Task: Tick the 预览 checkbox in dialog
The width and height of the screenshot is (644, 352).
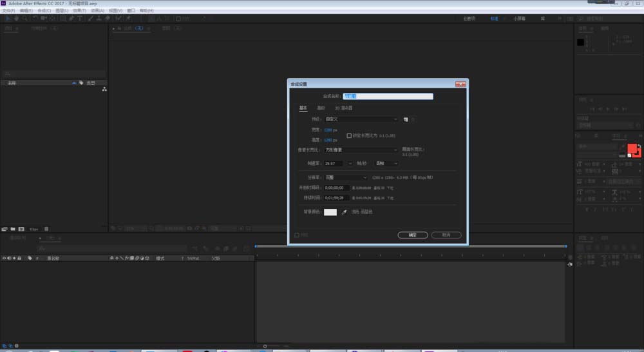Action: point(297,235)
